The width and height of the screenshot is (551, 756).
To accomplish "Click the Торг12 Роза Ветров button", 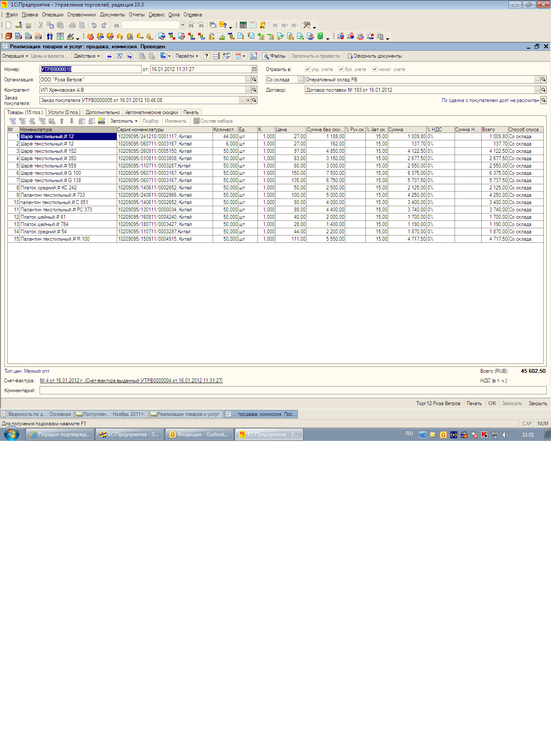I will (x=438, y=403).
